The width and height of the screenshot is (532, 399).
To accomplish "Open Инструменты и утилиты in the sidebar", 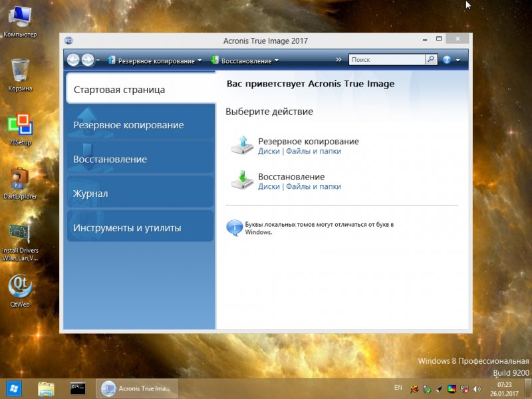I will pyautogui.click(x=141, y=227).
